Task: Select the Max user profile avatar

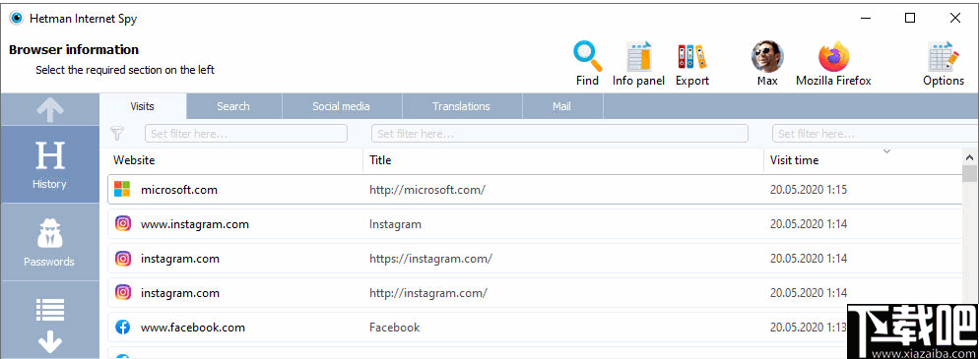Action: click(x=767, y=57)
